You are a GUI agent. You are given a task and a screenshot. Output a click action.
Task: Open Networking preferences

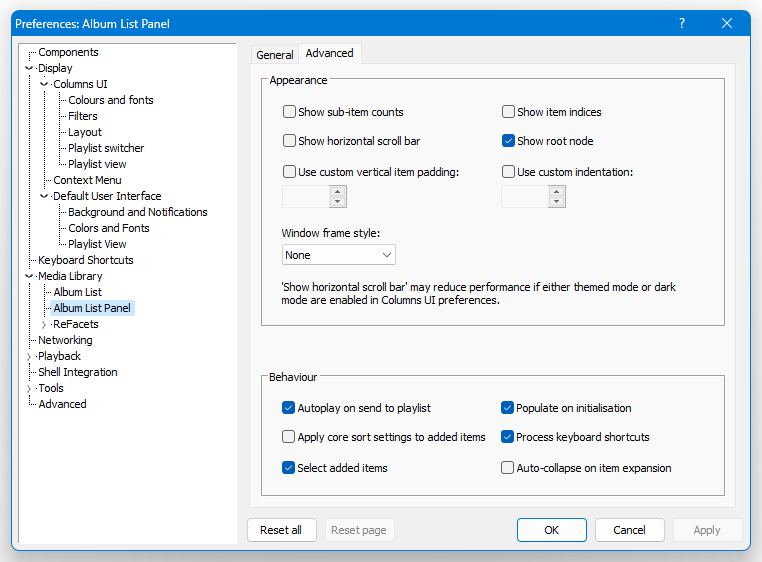(x=65, y=340)
